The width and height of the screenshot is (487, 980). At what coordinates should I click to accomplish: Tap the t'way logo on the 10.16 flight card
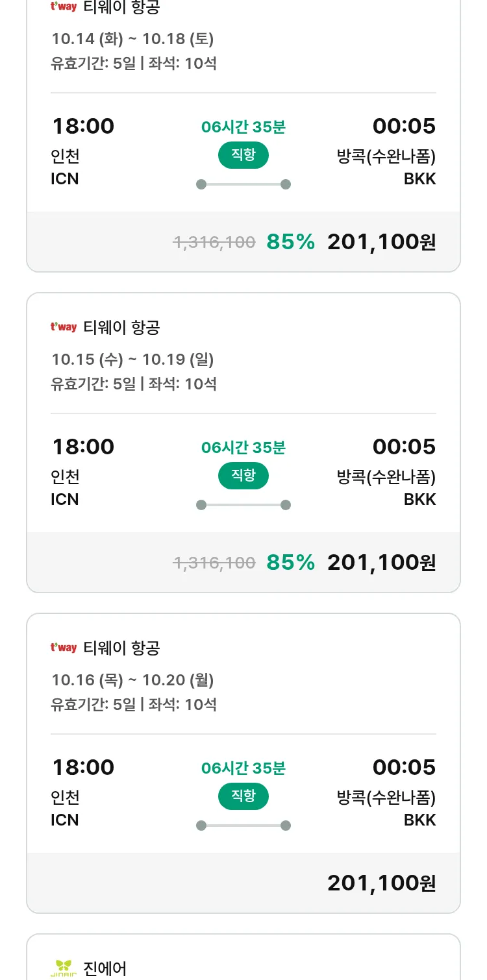click(64, 648)
